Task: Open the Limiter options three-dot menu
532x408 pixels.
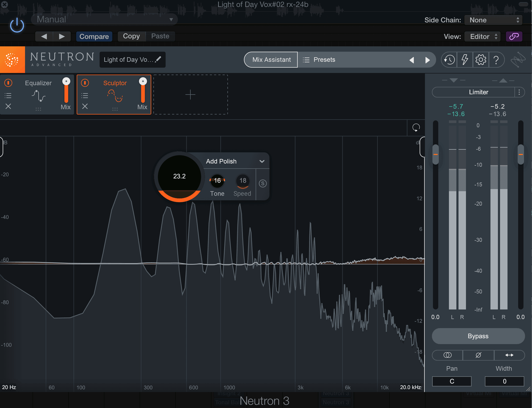Action: pos(519,92)
